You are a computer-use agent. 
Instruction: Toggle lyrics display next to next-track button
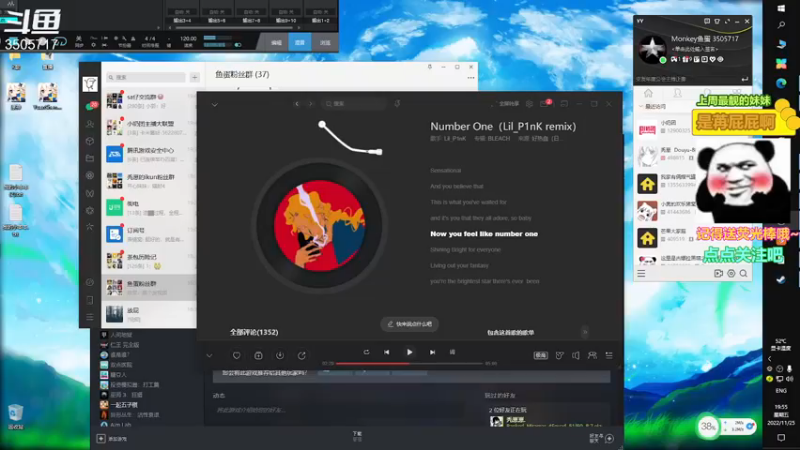coord(452,352)
